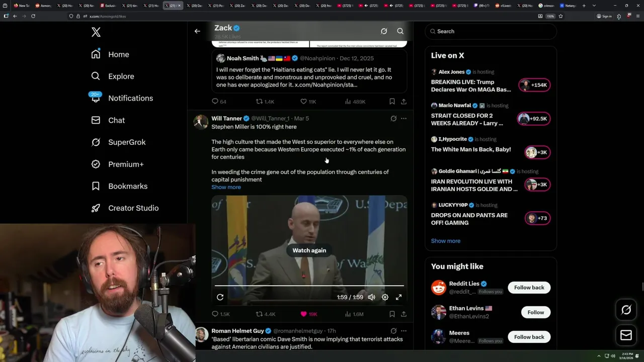The width and height of the screenshot is (644, 362).
Task: Unlike Will Tanner post with 19K likes
Action: tap(308, 314)
